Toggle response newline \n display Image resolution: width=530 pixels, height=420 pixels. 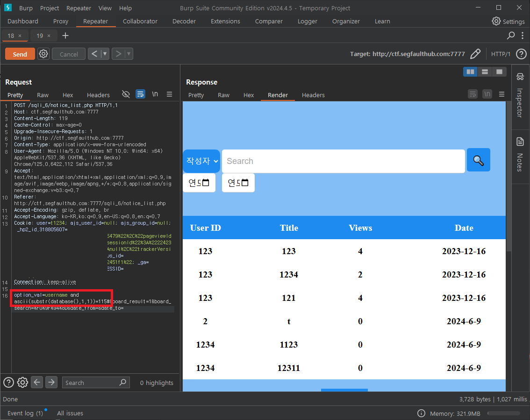pos(487,94)
